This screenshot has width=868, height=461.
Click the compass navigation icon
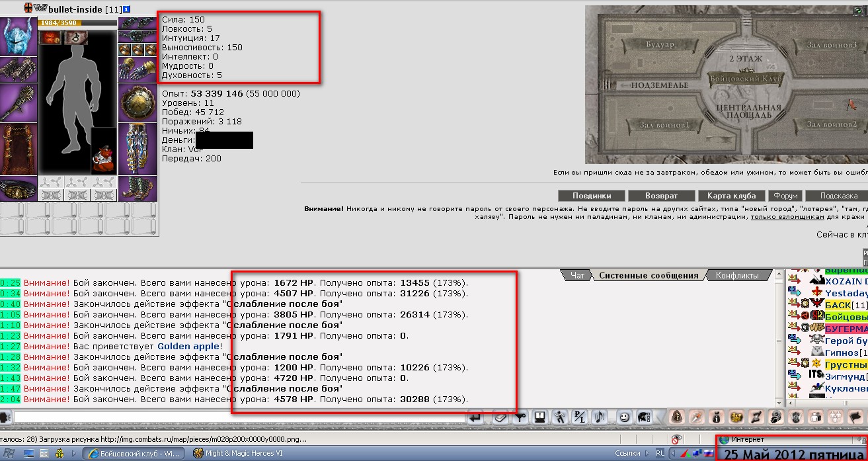697,417
